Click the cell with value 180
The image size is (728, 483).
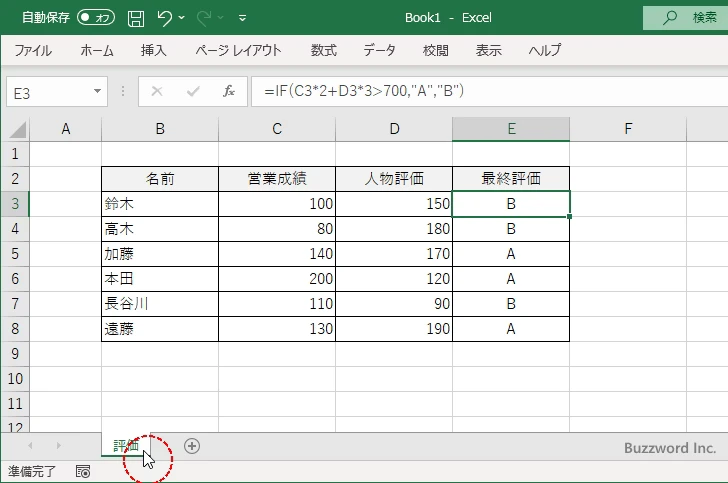[394, 229]
